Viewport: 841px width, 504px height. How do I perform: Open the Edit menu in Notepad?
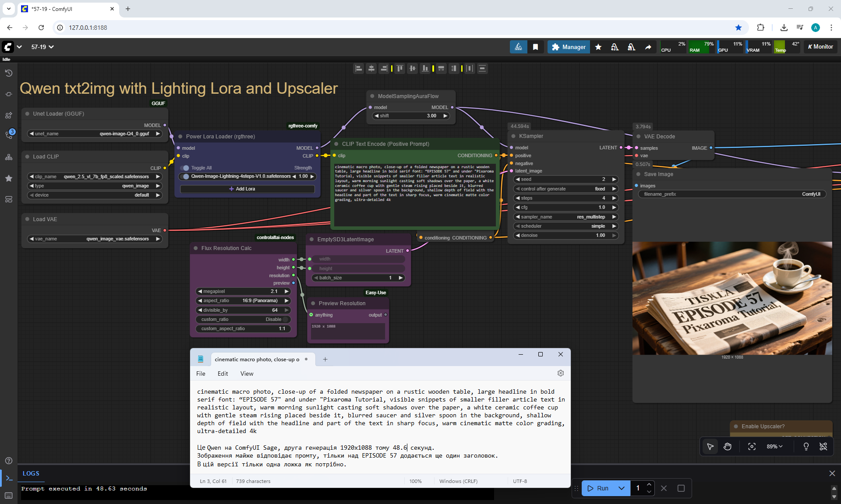[x=223, y=374]
